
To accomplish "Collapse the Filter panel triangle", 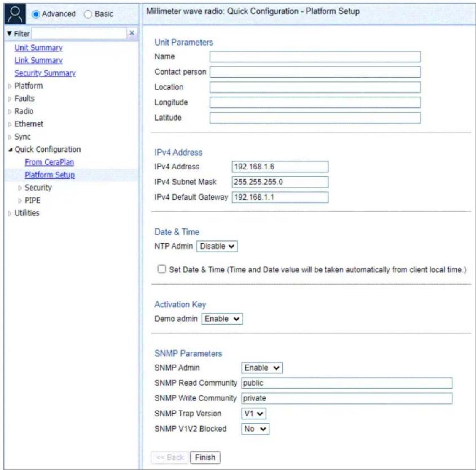I will tap(9, 33).
